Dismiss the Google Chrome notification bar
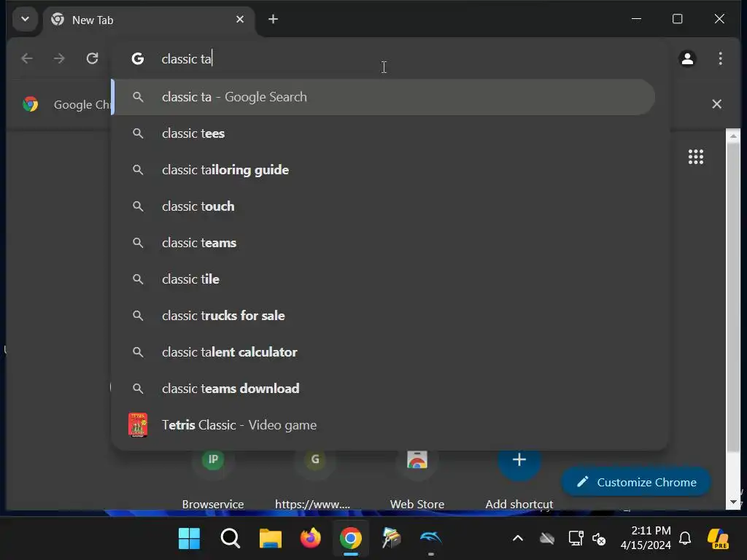This screenshot has width=747, height=560. point(716,104)
